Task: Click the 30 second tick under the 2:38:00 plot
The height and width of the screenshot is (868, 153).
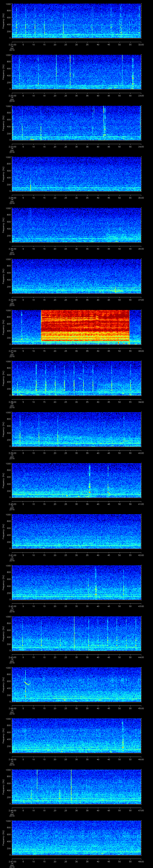Action: [76, 402]
